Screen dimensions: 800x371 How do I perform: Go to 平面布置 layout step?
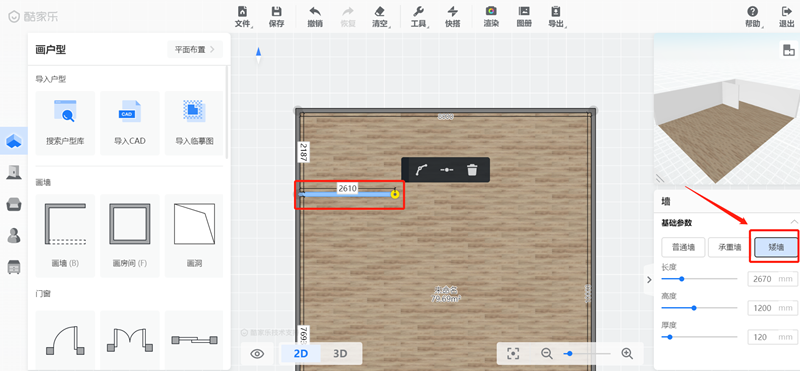click(195, 50)
